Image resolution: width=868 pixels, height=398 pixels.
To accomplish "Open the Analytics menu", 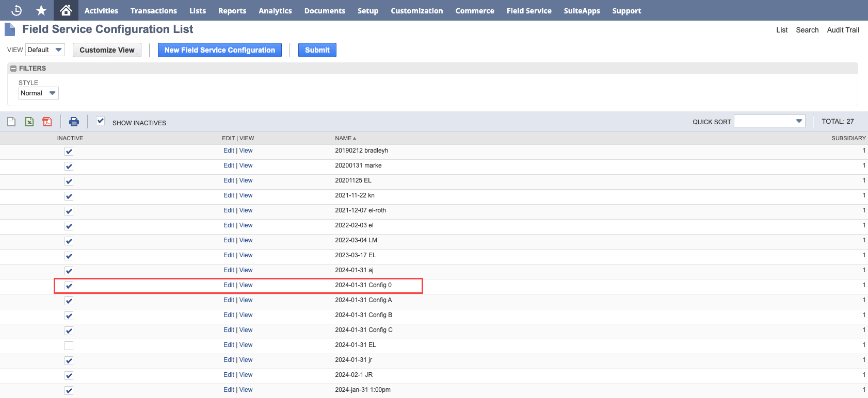I will [275, 10].
